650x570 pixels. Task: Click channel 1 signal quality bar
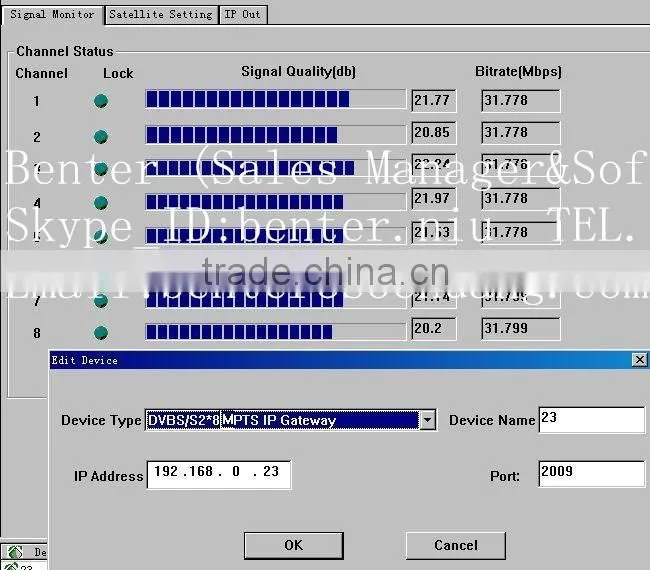point(276,99)
